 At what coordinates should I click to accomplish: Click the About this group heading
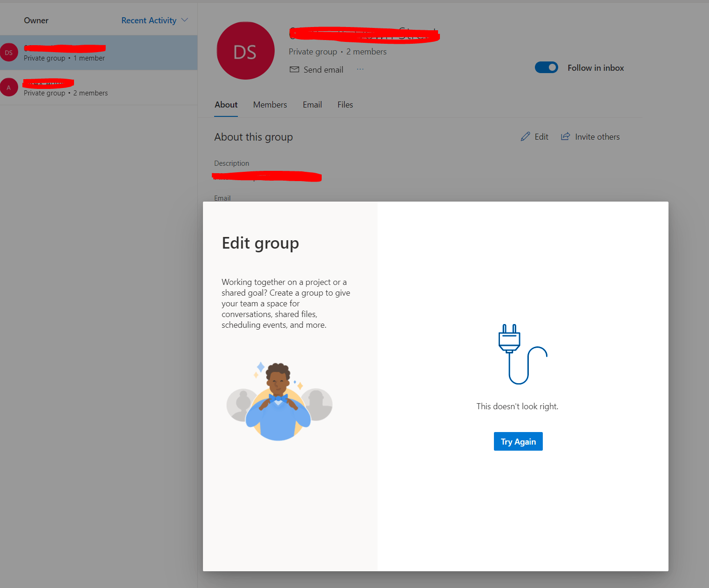pos(254,137)
